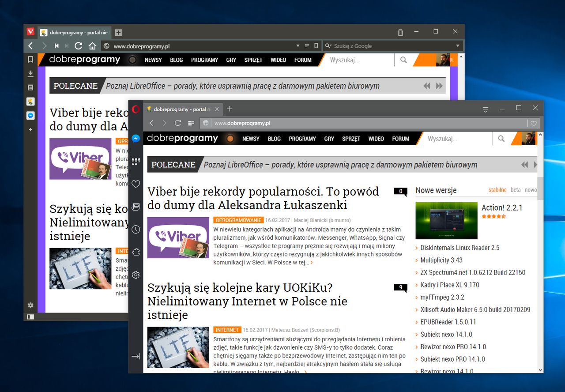Open the Opera tab menu icon

[486, 109]
